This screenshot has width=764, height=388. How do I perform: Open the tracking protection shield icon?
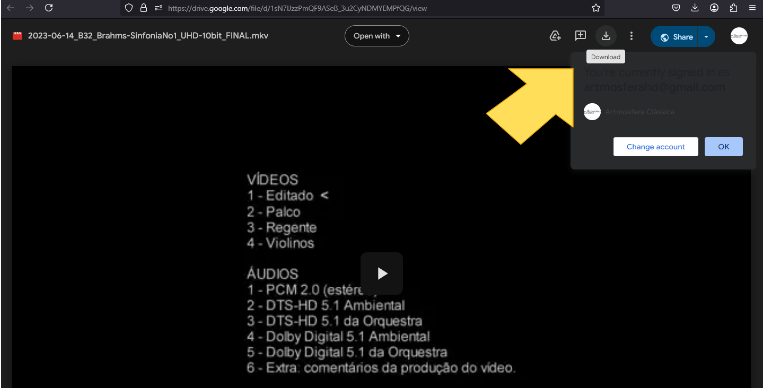pyautogui.click(x=129, y=8)
